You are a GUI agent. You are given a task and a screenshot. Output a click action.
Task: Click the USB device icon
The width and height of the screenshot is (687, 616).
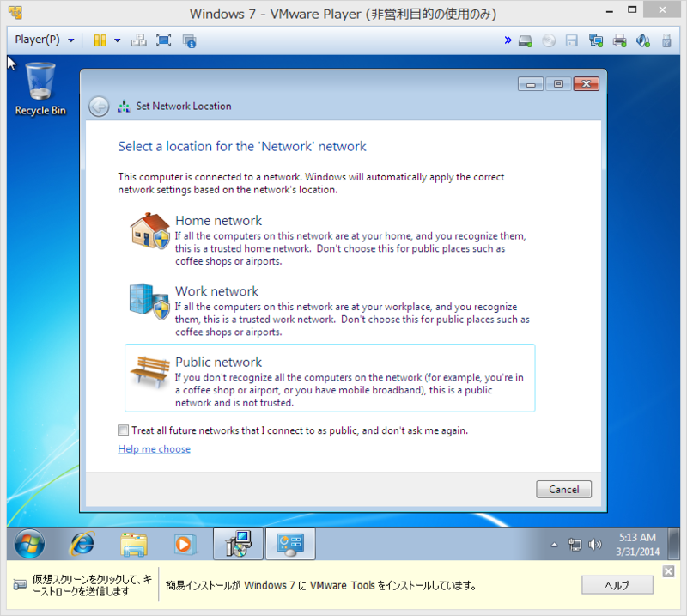(666, 40)
